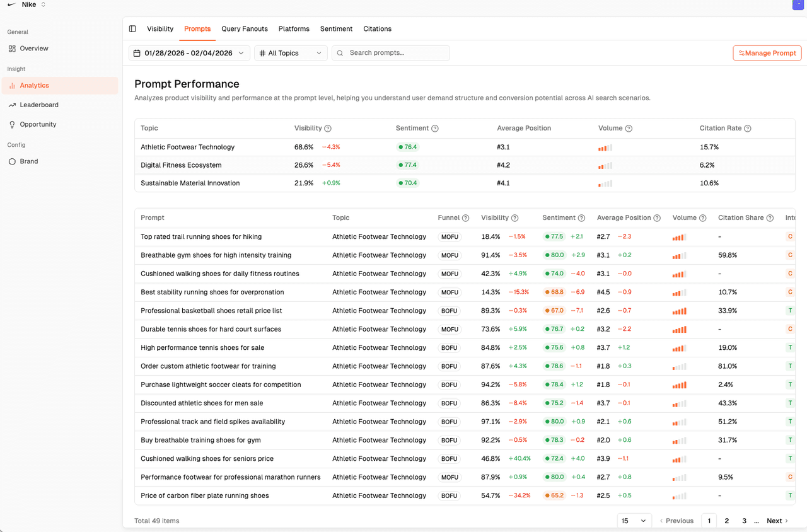Click the search magnifier icon
The image size is (807, 532).
pyautogui.click(x=340, y=54)
